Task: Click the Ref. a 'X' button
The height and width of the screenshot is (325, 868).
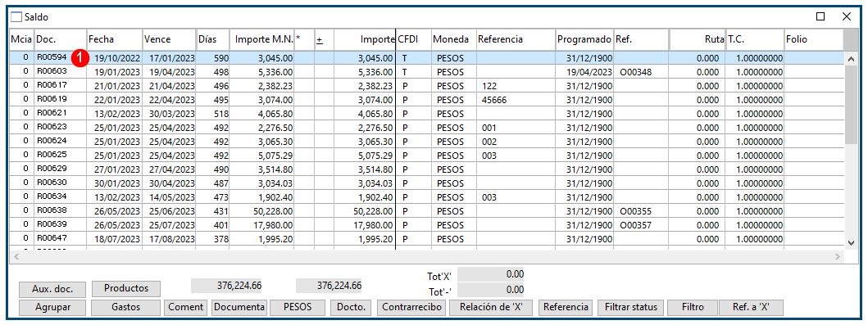Action: point(751,307)
